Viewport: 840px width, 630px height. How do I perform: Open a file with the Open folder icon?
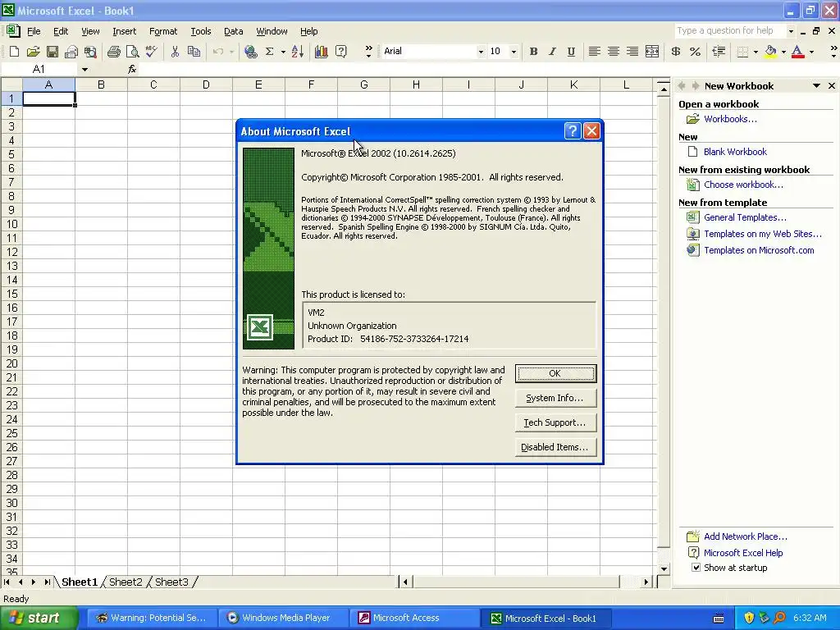pos(33,52)
